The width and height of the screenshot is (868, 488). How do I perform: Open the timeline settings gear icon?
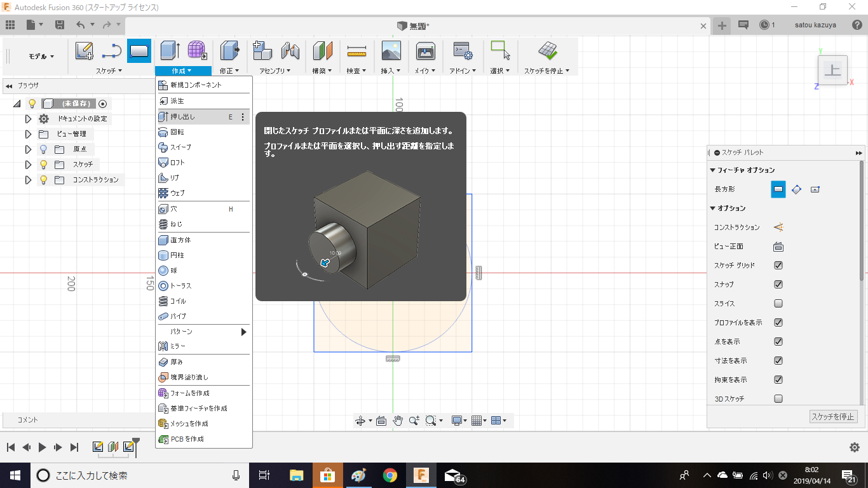pos(855,447)
